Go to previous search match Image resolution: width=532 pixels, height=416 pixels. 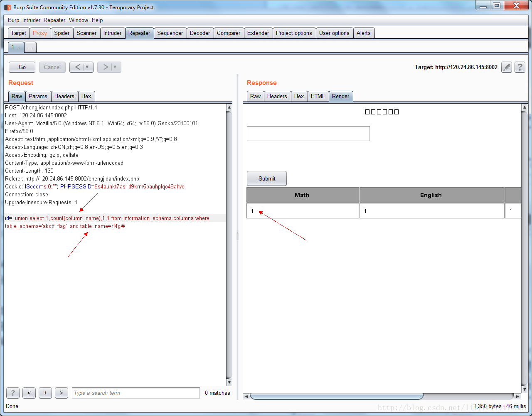29,393
